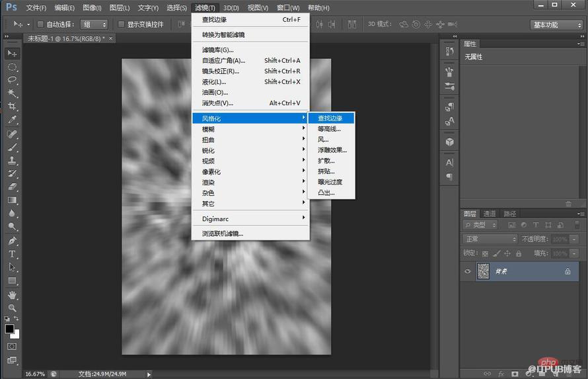Hide the 背景 layer with eye icon
The image size is (588, 379).
[x=468, y=271]
